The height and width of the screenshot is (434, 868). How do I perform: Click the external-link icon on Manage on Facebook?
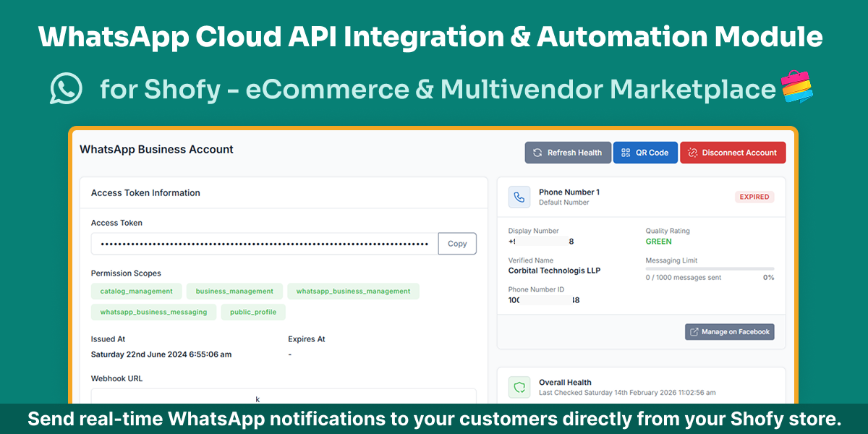pyautogui.click(x=696, y=331)
